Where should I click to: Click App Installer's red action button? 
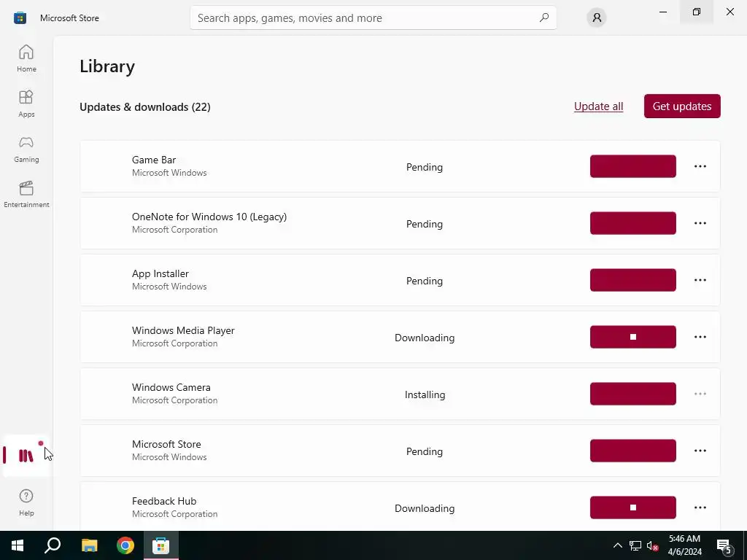(x=632, y=280)
